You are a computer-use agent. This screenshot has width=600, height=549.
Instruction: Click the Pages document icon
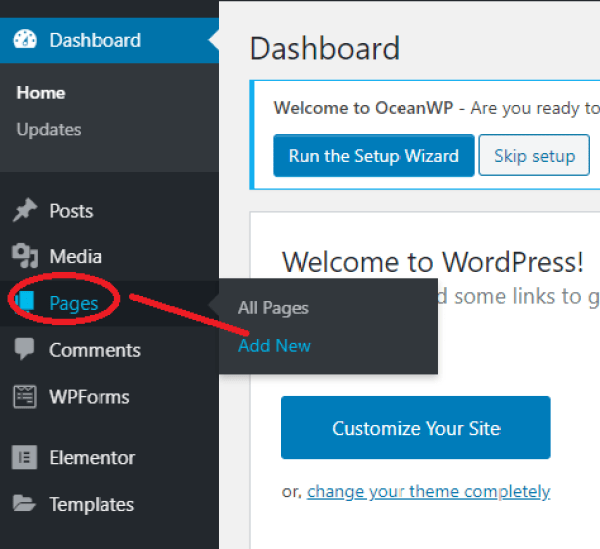pos(25,301)
